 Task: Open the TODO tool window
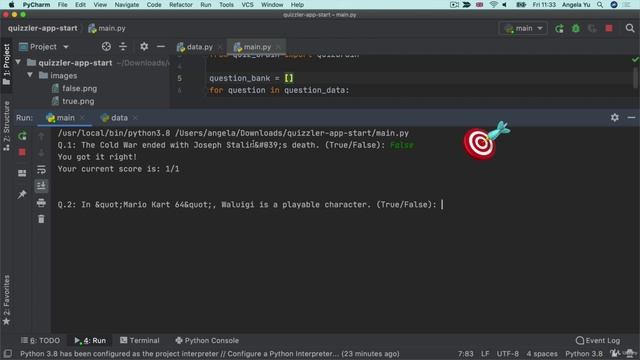click(x=40, y=340)
